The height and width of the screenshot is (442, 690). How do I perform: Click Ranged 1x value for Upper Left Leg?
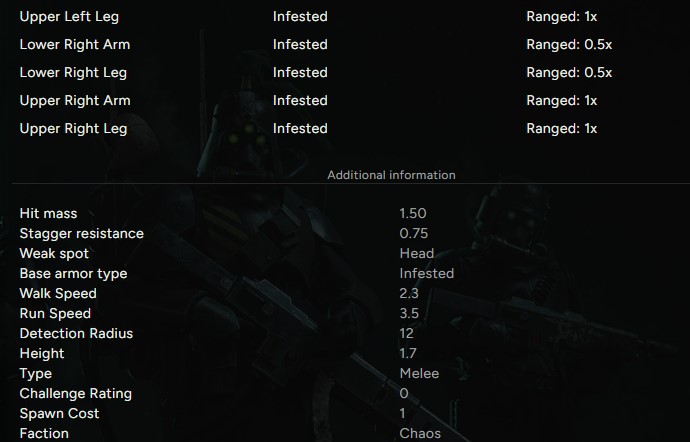pos(561,17)
